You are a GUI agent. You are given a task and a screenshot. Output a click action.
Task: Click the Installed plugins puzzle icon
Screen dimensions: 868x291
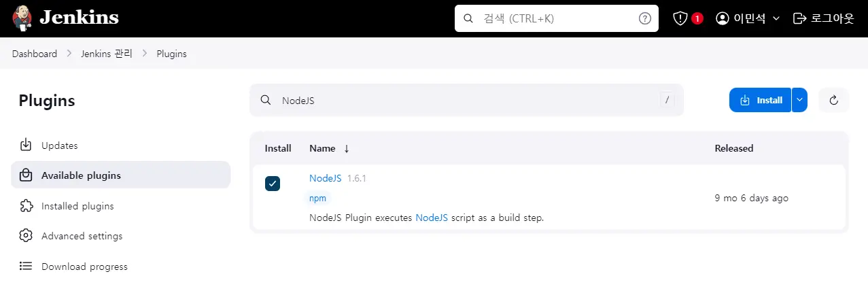pyautogui.click(x=26, y=205)
